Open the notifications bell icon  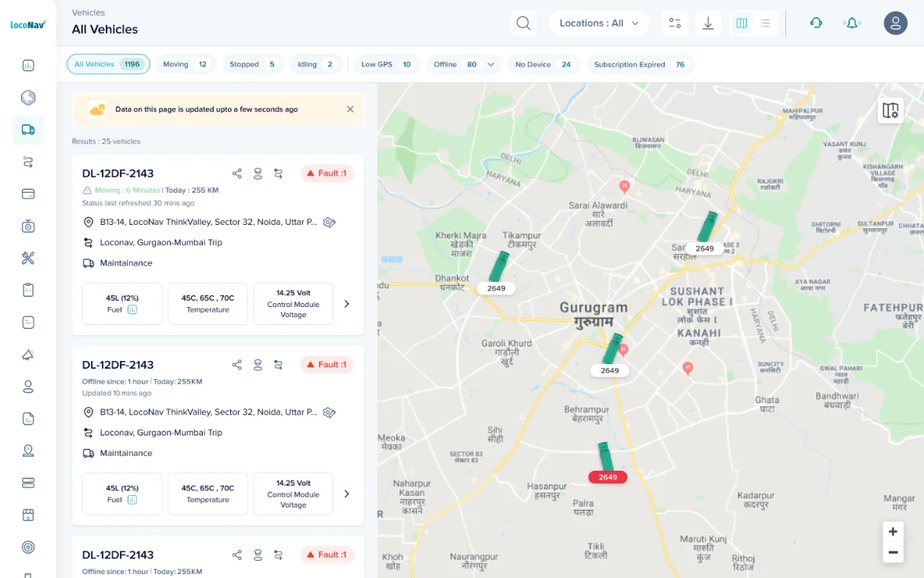coord(852,23)
